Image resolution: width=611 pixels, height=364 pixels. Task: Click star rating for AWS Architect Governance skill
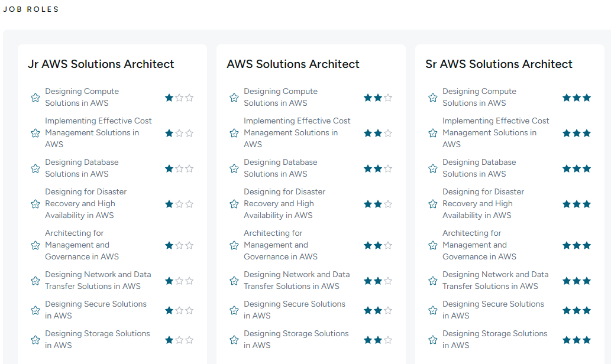(378, 245)
